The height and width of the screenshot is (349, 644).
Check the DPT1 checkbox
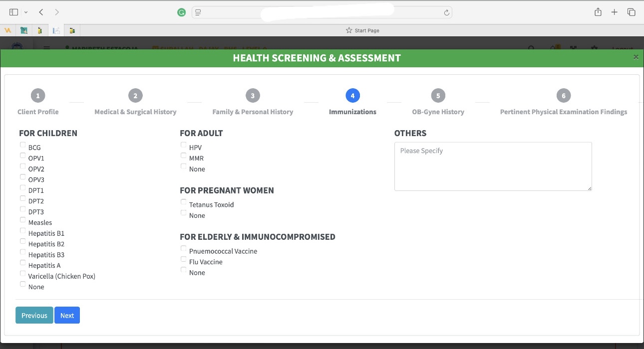click(22, 187)
